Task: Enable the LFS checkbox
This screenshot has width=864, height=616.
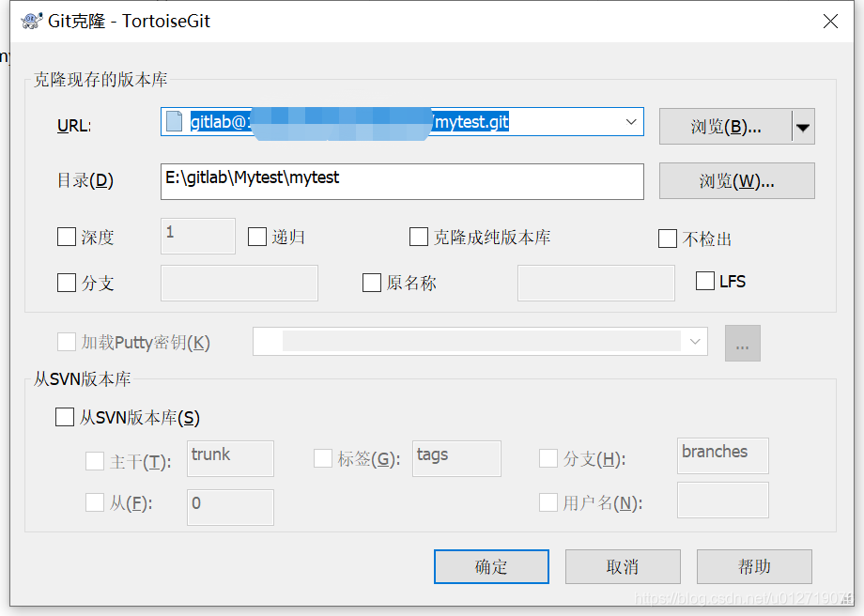Action: [705, 281]
